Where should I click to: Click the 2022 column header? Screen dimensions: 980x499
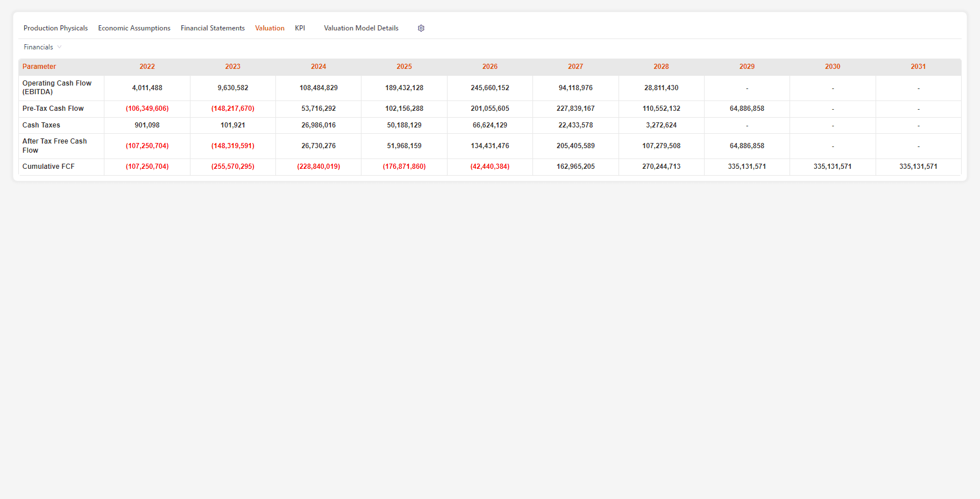(x=147, y=67)
